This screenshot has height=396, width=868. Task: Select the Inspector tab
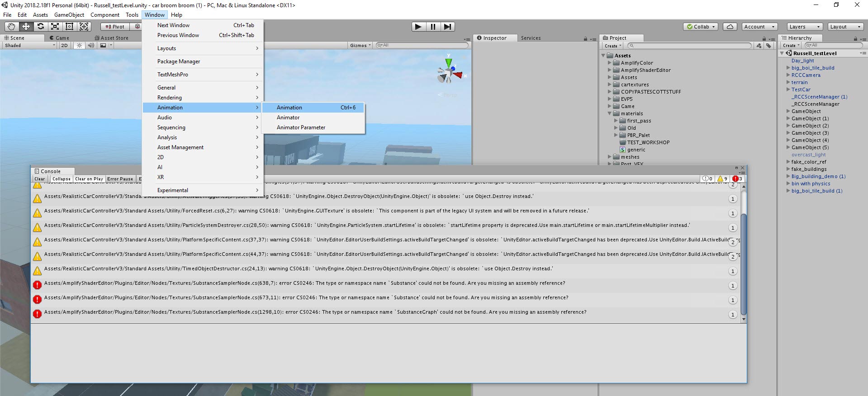pos(494,38)
